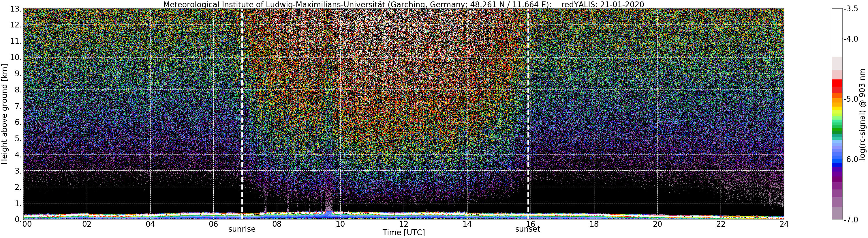This screenshot has height=238, width=868.
Task: Click the y-axis tick label '8.'
Action: coord(18,90)
